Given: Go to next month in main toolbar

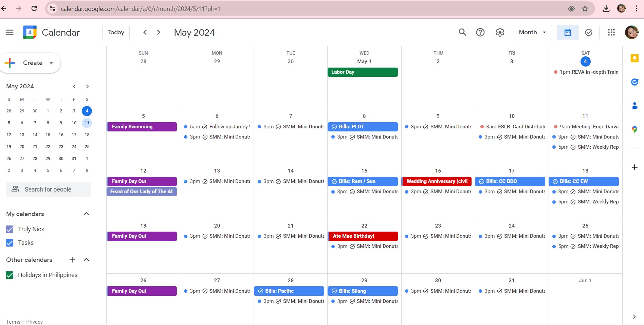Looking at the screenshot, I should tap(159, 32).
